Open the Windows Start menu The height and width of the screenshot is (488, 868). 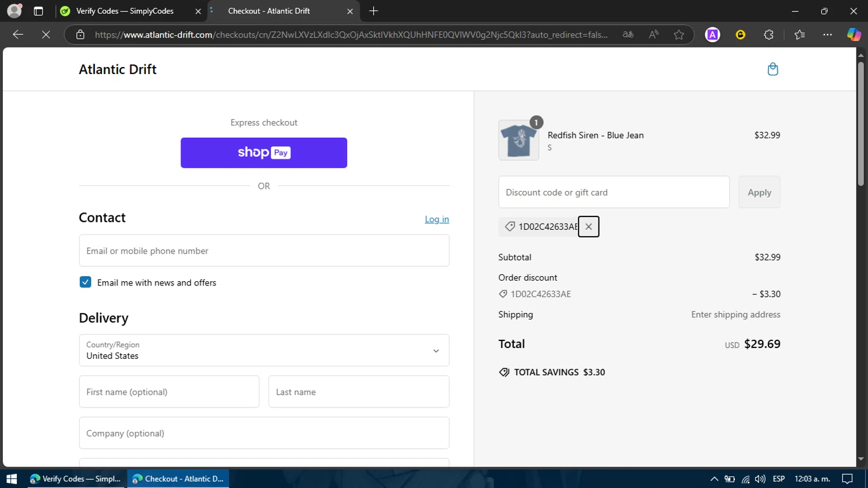12,479
